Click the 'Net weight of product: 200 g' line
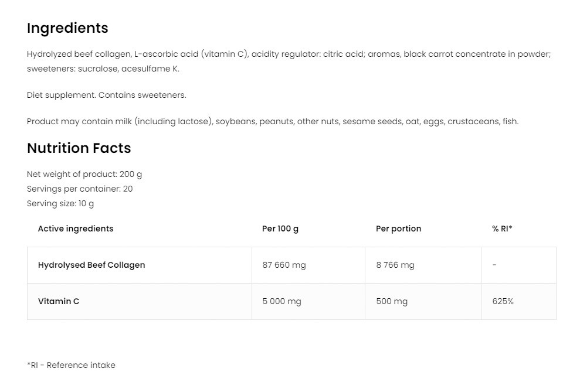This screenshot has width=580, height=392. click(84, 174)
